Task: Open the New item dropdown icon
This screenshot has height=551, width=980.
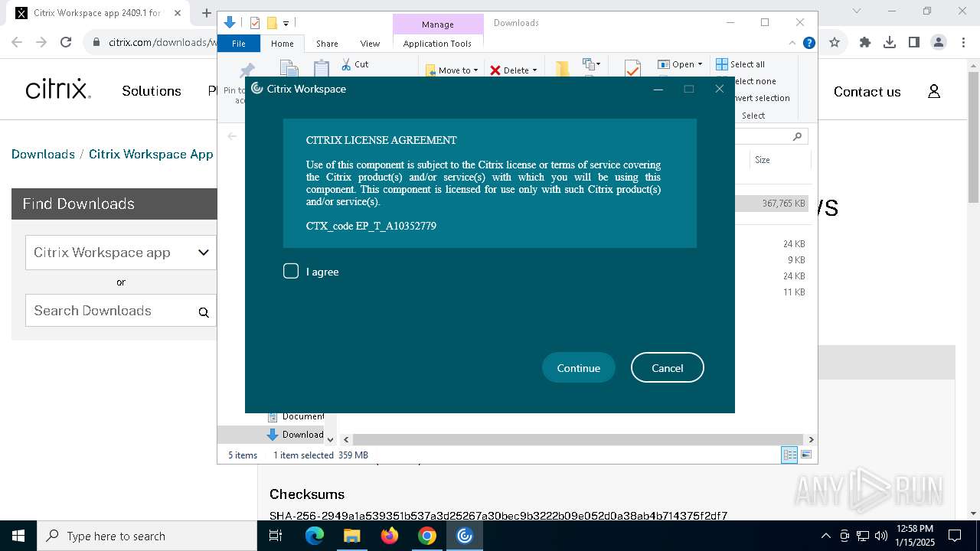Action: (590, 64)
